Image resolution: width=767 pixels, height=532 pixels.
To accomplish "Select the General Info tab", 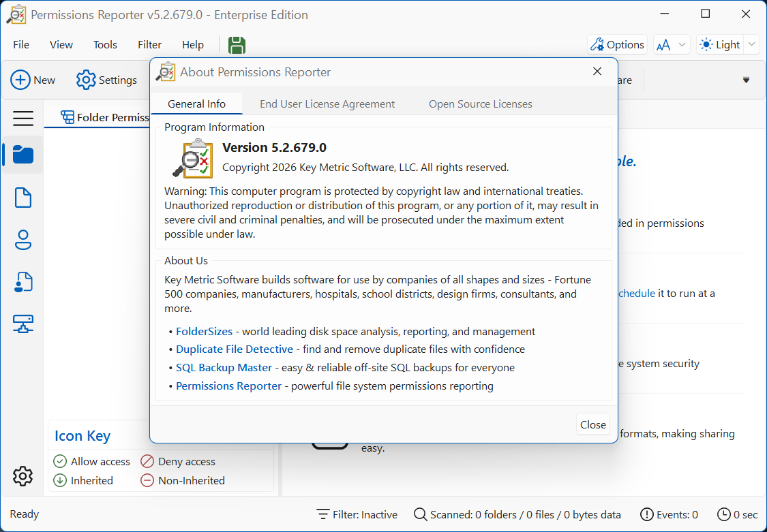I will (x=196, y=104).
